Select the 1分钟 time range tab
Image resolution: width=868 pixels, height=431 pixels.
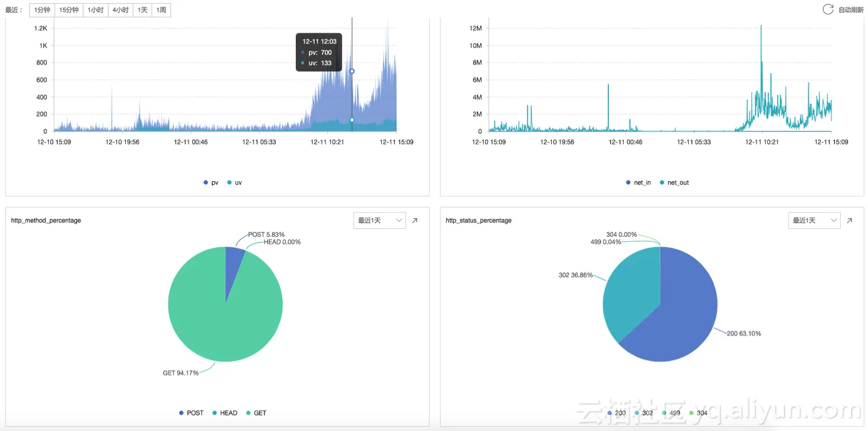(x=42, y=10)
